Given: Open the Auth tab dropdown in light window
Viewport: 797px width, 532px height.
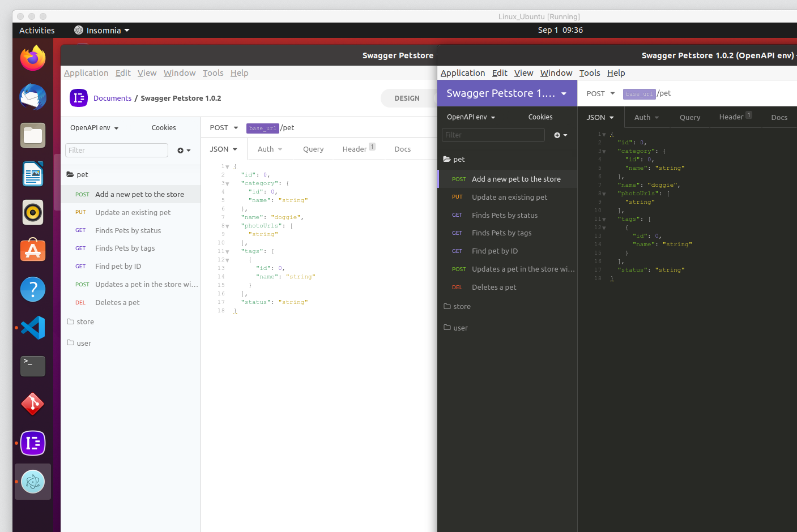Looking at the screenshot, I should pos(270,149).
